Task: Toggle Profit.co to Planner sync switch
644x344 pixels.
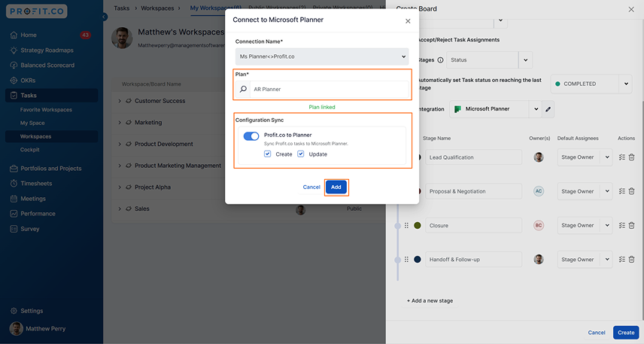Action: 251,136
